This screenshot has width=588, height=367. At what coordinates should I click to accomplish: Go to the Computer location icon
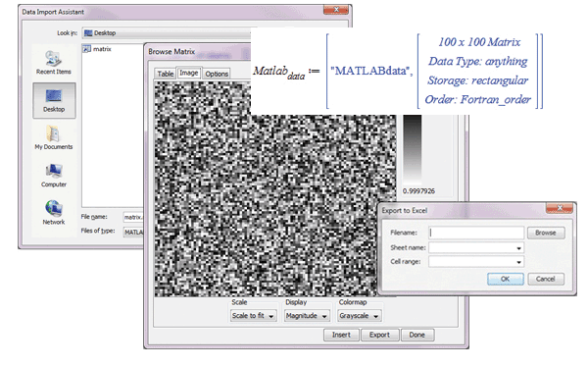[x=54, y=175]
